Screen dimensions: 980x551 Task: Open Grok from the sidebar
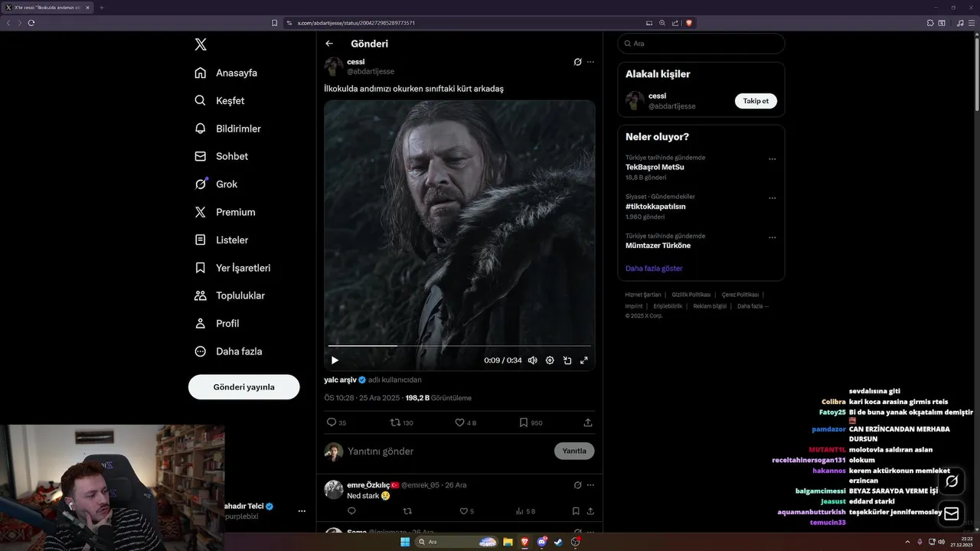coord(216,184)
